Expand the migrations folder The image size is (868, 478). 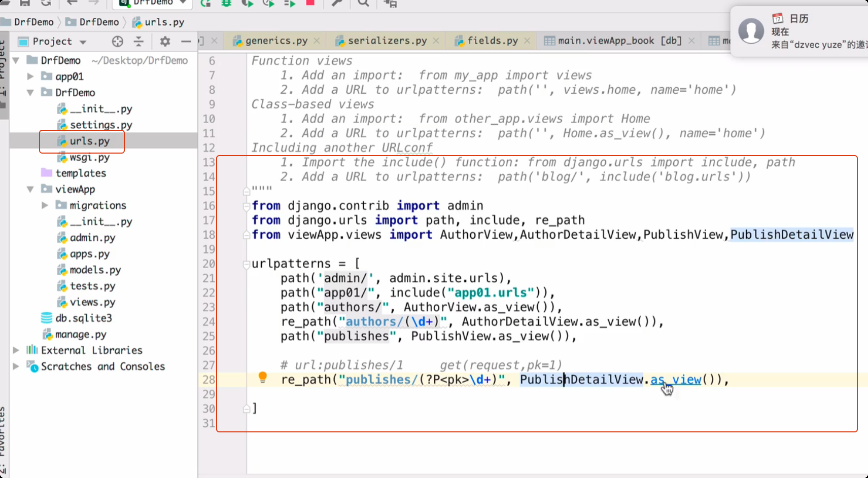[x=45, y=205]
